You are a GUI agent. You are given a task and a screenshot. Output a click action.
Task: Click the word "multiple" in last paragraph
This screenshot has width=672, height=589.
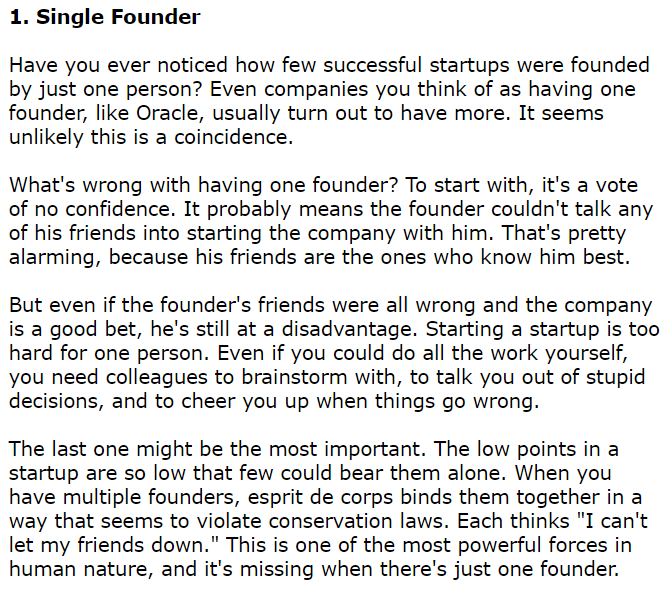coord(102,498)
